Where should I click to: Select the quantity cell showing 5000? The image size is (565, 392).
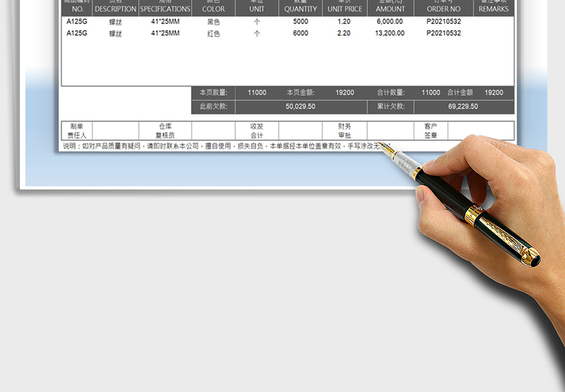tap(301, 22)
